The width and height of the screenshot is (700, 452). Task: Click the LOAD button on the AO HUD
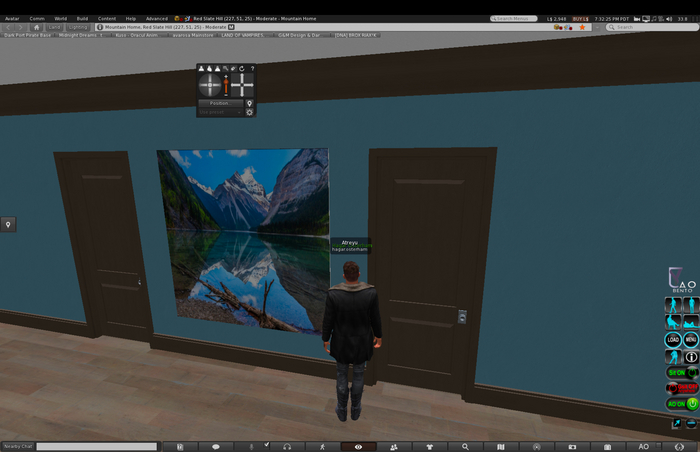[x=673, y=340]
